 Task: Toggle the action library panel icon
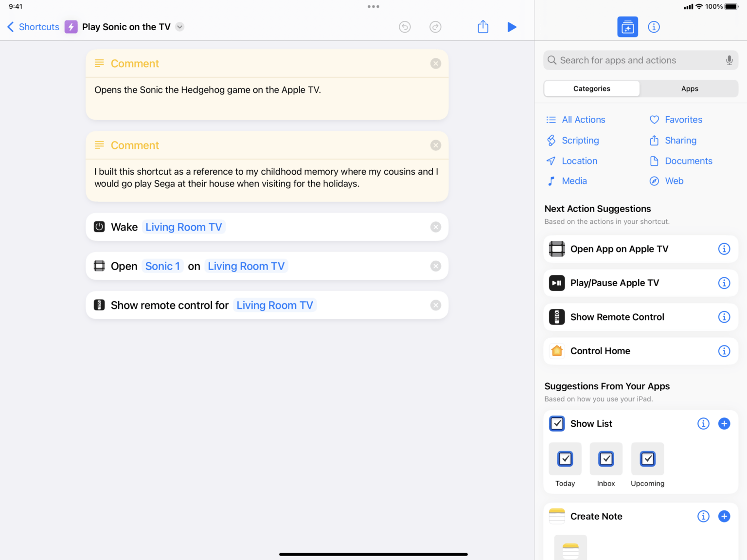[x=627, y=27]
